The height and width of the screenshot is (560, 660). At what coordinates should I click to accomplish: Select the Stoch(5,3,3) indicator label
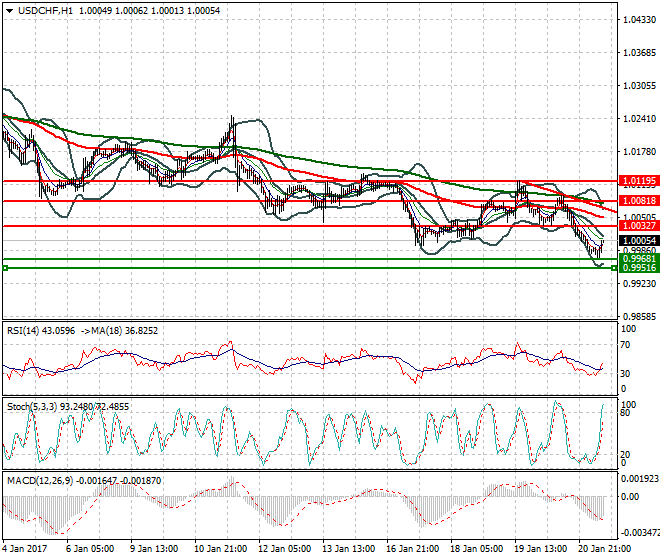(x=33, y=407)
